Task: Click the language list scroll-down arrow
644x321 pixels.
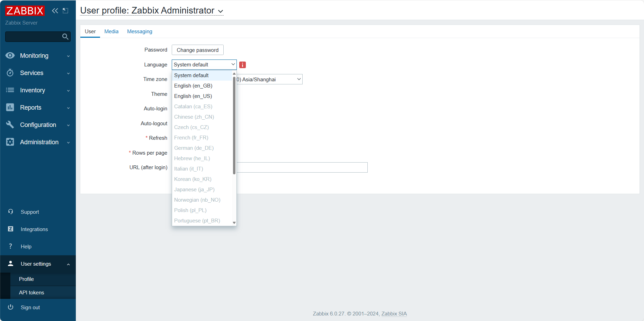Action: [234, 223]
